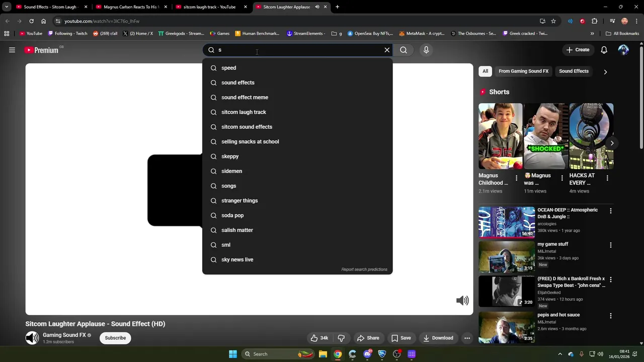This screenshot has width=644, height=362.
Task: Select 'From Gaming Sound FX' chip
Action: (523, 71)
